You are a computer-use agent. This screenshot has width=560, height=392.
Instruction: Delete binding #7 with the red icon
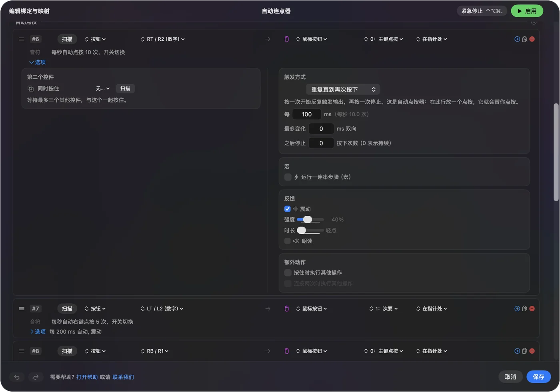click(x=532, y=308)
